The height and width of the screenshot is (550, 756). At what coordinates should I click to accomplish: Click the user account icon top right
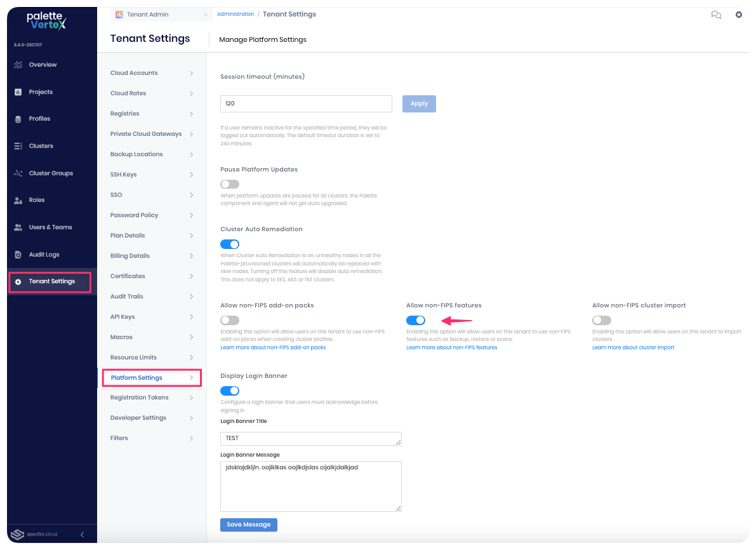(739, 15)
